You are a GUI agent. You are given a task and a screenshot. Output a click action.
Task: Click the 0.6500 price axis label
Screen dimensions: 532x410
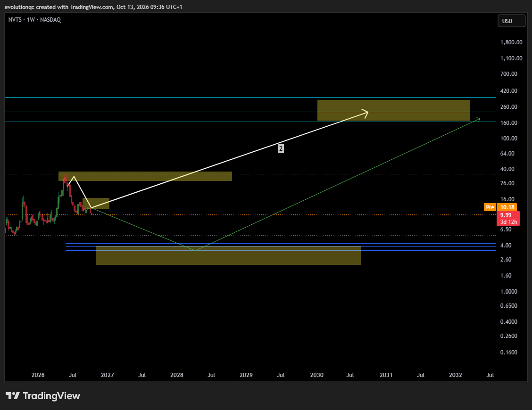click(509, 306)
